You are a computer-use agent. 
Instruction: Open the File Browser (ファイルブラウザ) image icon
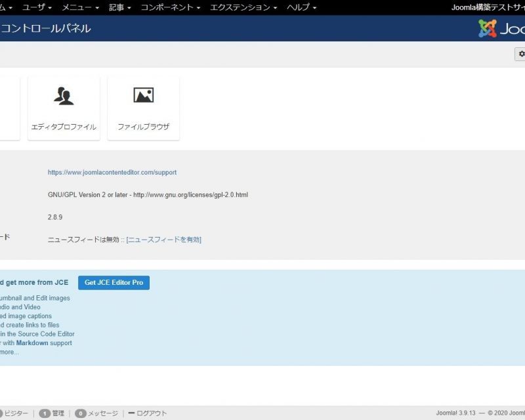[x=143, y=96]
